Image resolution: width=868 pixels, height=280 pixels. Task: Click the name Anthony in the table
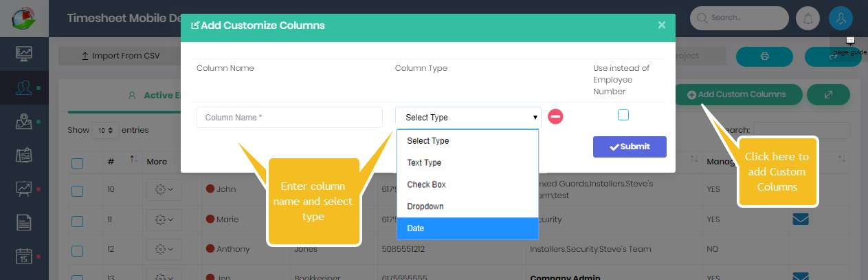click(233, 249)
